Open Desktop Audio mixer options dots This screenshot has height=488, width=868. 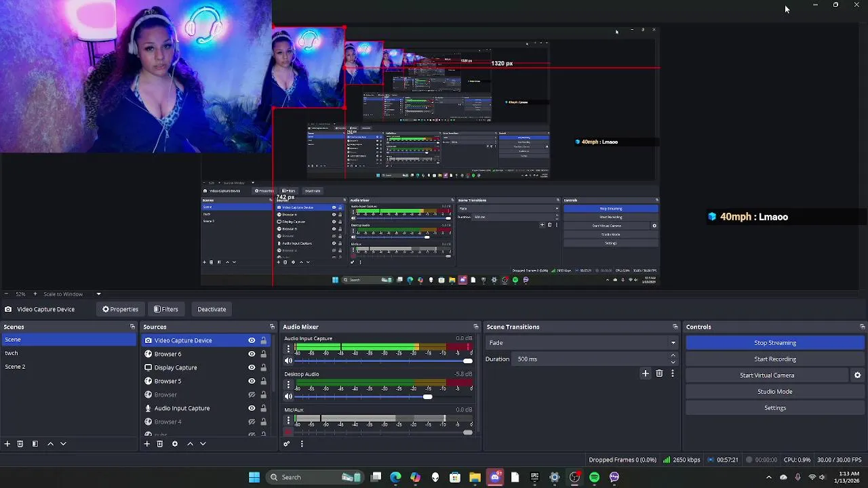tap(288, 384)
